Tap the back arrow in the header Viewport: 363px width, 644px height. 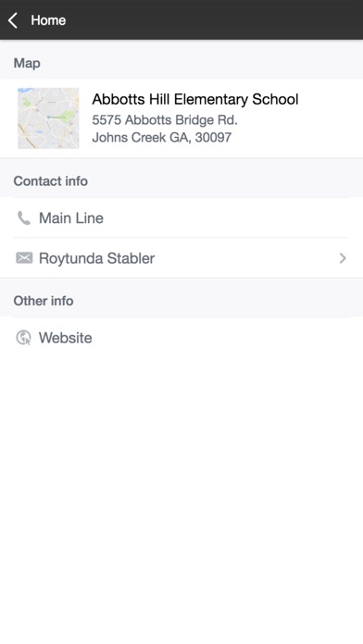click(x=13, y=20)
